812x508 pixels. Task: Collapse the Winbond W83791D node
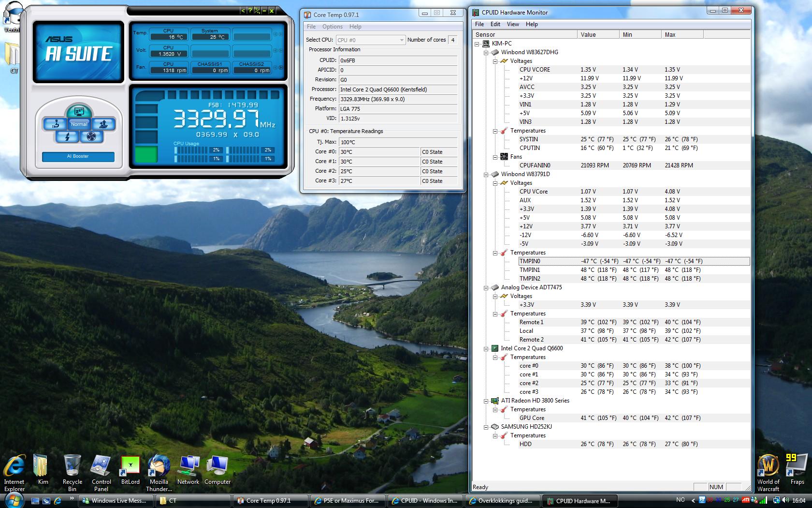(x=486, y=174)
